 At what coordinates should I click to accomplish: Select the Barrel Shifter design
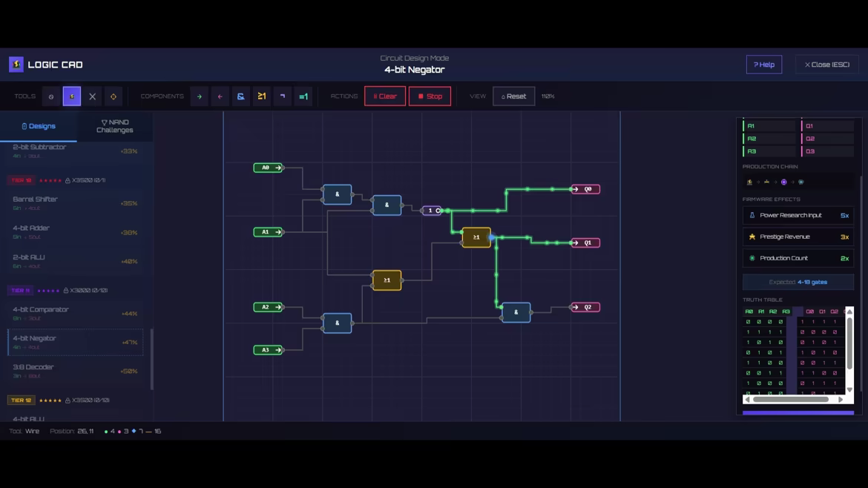tap(75, 203)
